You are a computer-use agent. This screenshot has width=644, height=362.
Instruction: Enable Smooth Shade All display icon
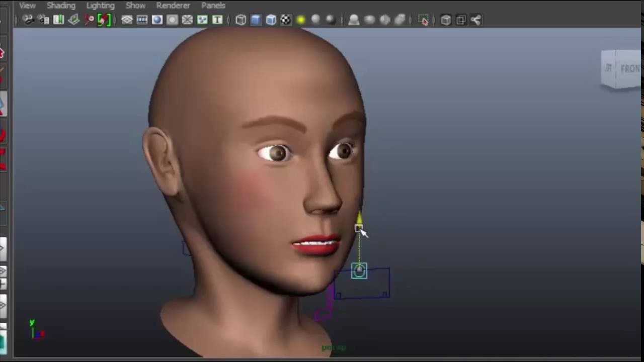[256, 20]
